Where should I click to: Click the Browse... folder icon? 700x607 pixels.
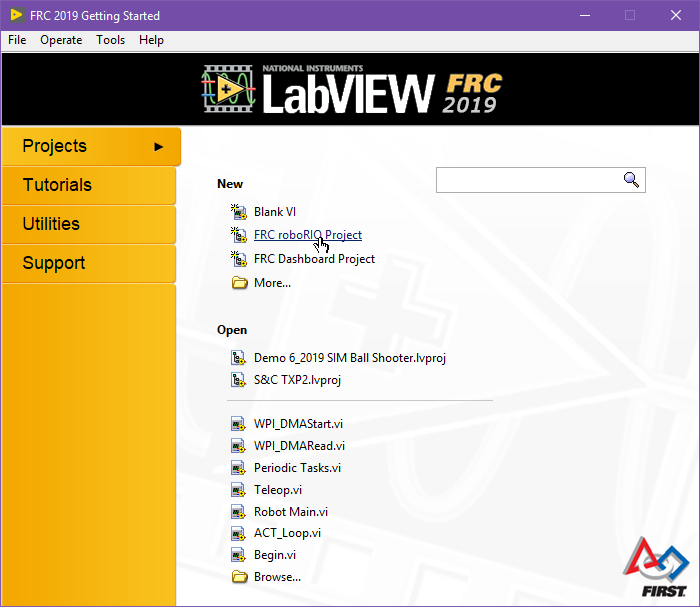coord(240,577)
